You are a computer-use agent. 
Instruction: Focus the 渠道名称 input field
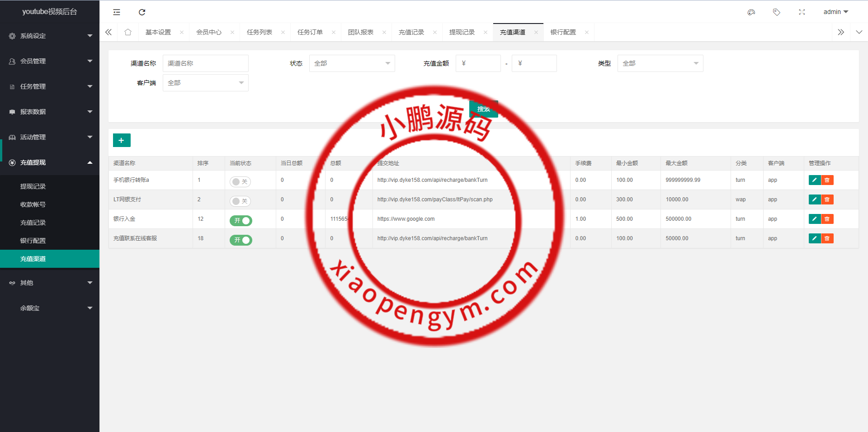[x=206, y=63]
